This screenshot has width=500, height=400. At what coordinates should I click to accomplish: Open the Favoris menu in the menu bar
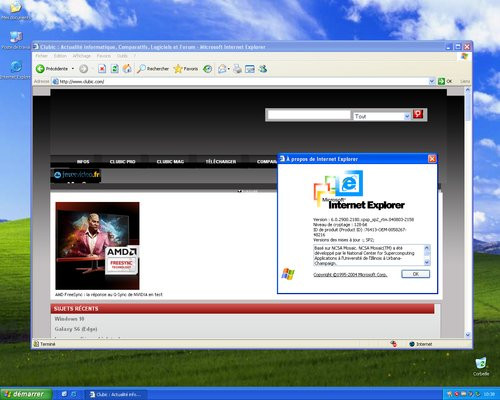104,56
